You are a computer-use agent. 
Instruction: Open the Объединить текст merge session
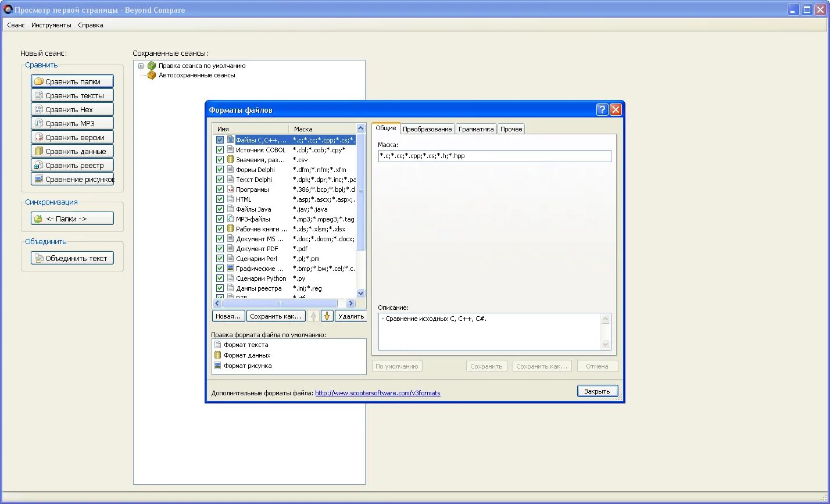pos(72,258)
